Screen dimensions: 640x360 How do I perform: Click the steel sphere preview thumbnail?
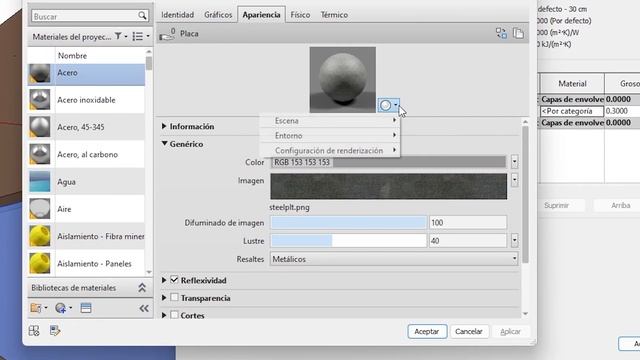point(343,80)
